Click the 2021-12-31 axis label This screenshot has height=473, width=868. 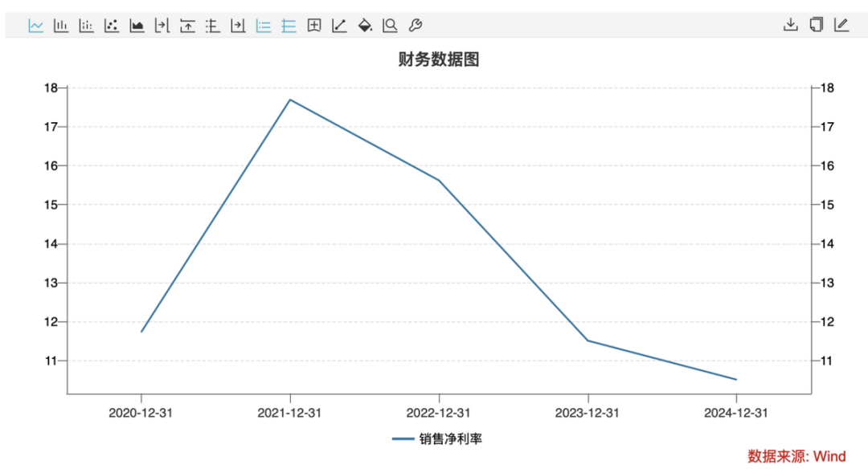pos(291,412)
